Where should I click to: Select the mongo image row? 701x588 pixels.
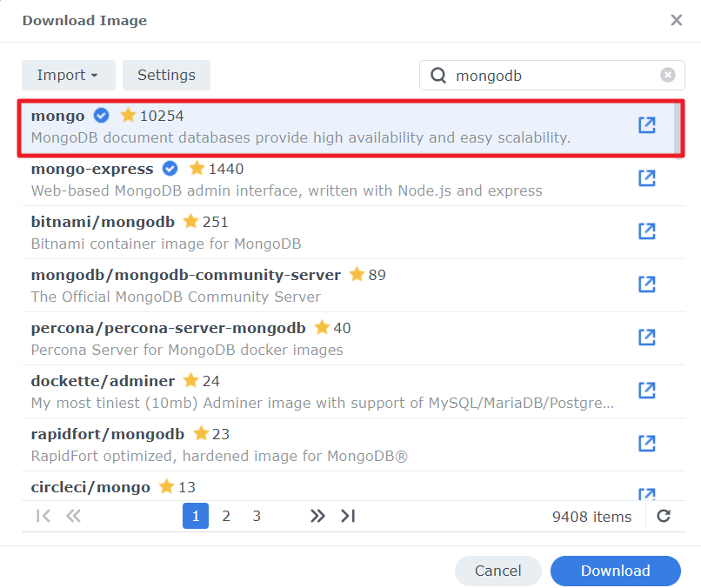tap(348, 127)
